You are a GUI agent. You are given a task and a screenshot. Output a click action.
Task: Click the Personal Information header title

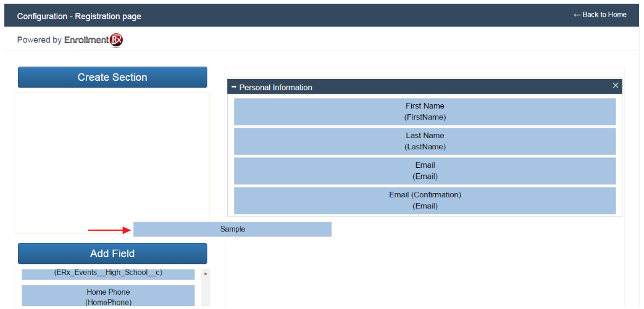(x=275, y=88)
